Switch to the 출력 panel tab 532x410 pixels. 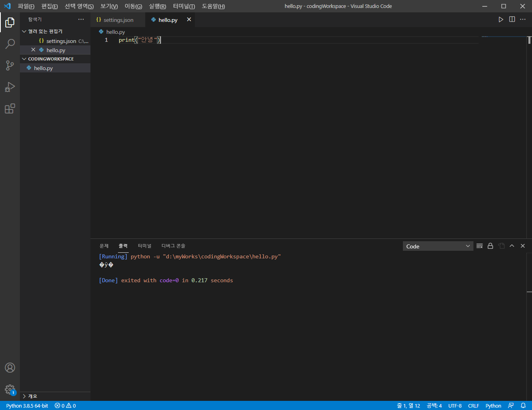point(123,246)
